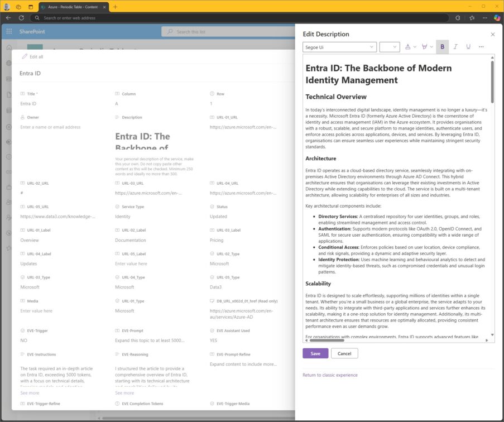Image resolution: width=504 pixels, height=422 pixels.
Task: Save the edited description
Action: (x=315, y=353)
